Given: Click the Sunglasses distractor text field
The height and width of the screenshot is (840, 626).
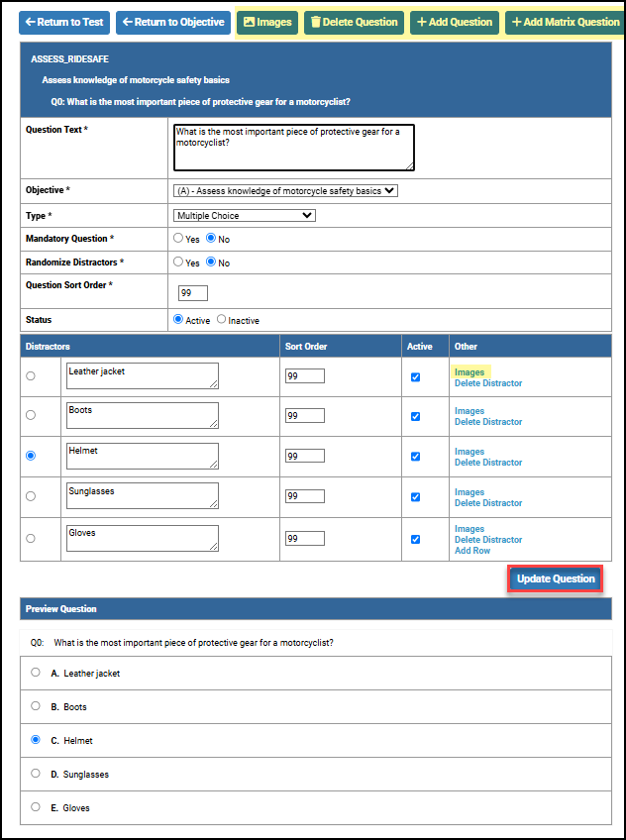Looking at the screenshot, I should (x=143, y=496).
